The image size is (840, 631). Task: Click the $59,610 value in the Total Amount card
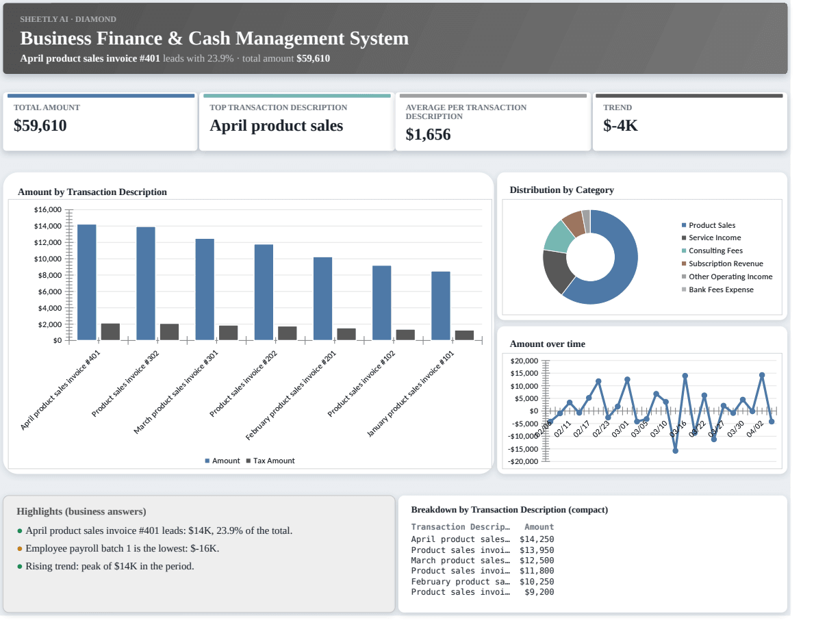(x=40, y=126)
